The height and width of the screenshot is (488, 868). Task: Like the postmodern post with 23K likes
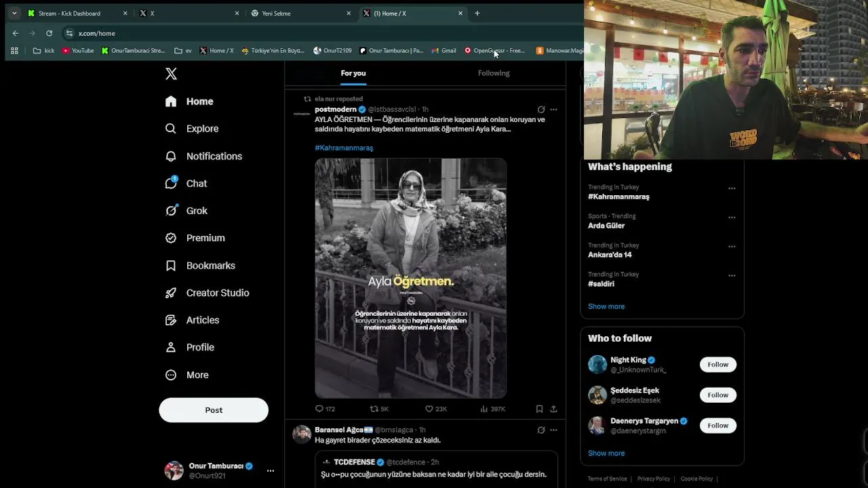435,409
